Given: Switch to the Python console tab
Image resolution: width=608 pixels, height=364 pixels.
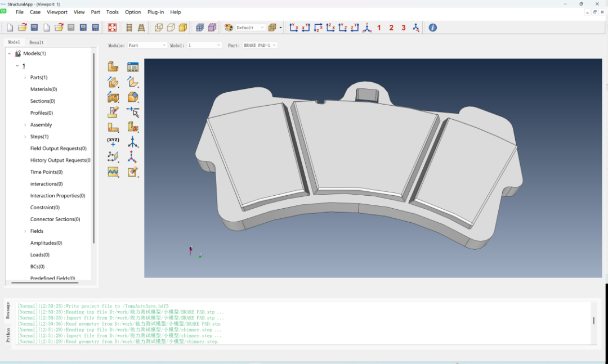Looking at the screenshot, I should (x=8, y=335).
